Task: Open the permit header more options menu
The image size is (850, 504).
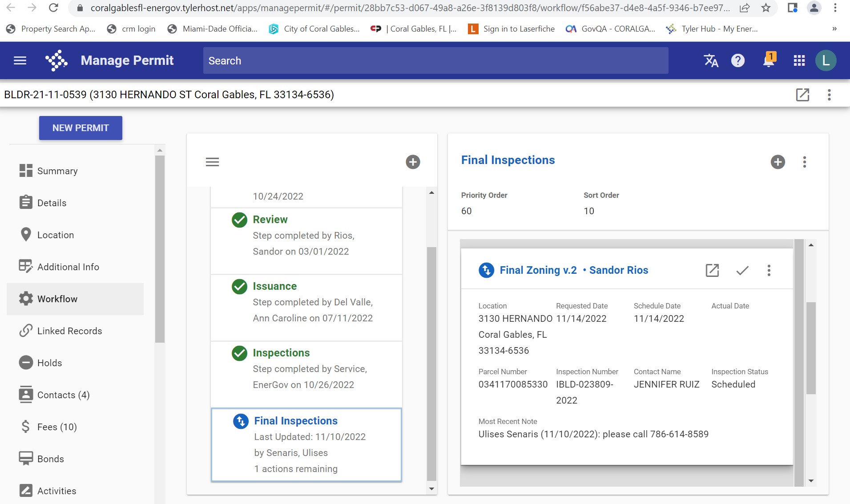Action: click(829, 95)
